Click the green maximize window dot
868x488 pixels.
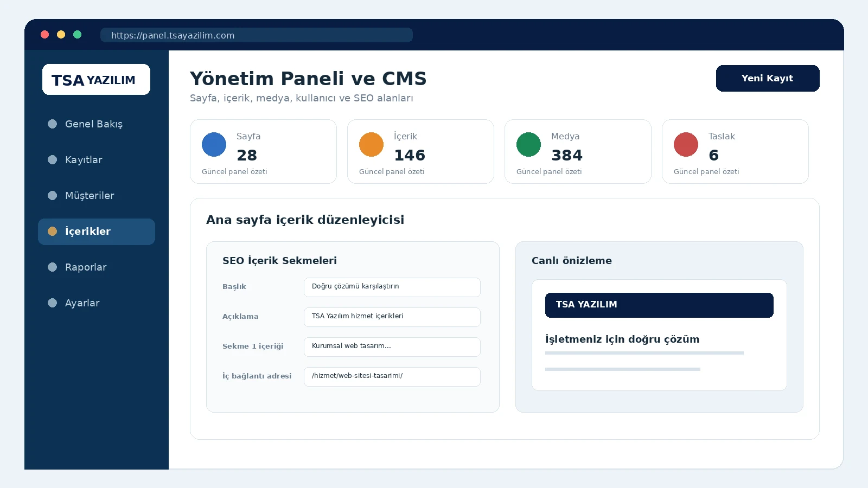coord(78,35)
